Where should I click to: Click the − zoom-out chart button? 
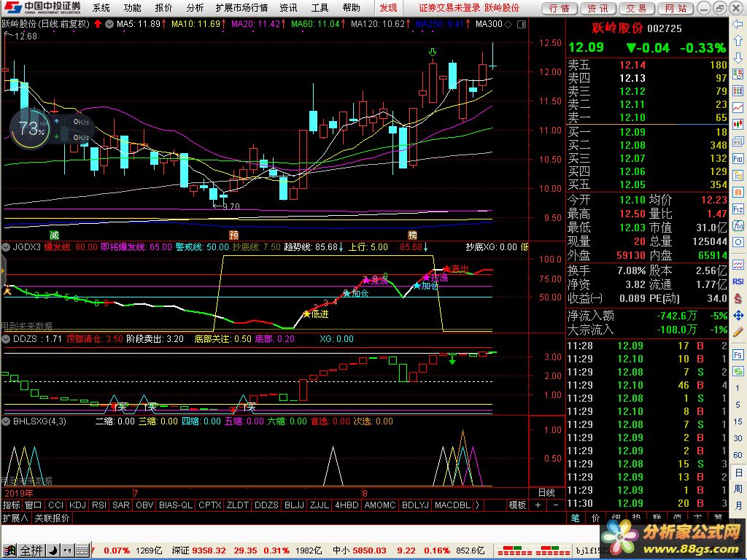555,505
